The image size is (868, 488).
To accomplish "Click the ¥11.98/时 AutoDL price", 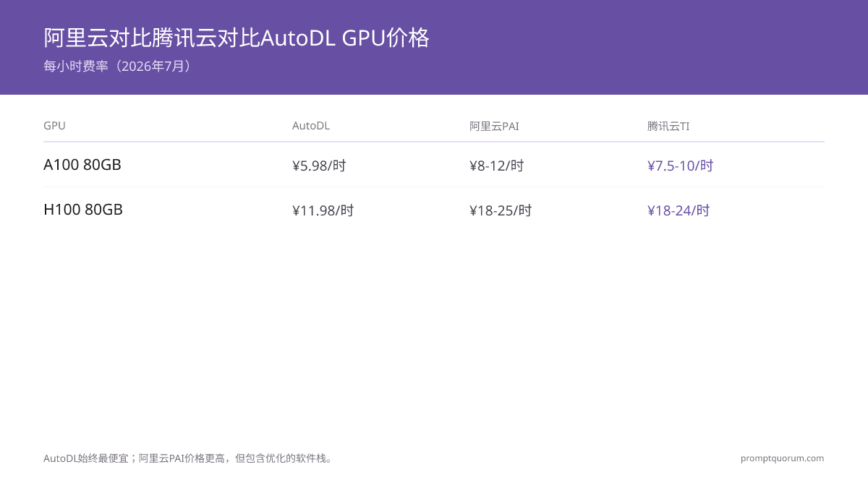I will (323, 210).
